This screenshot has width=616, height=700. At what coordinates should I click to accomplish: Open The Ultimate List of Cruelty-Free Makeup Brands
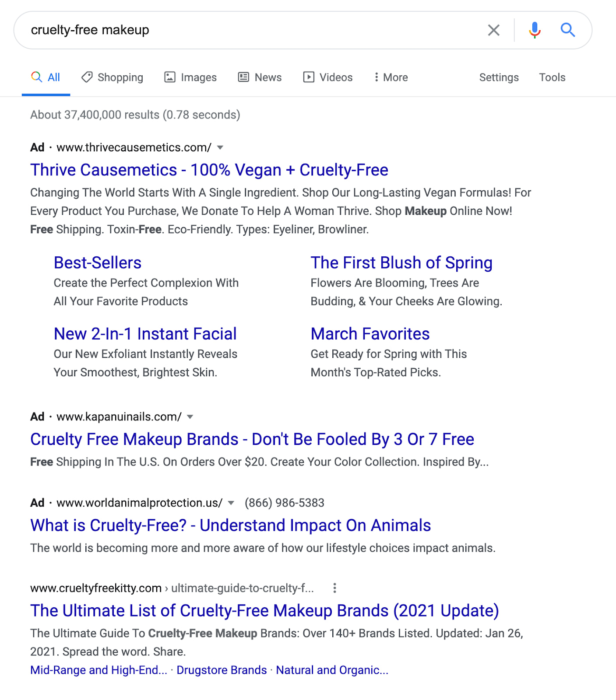point(264,610)
